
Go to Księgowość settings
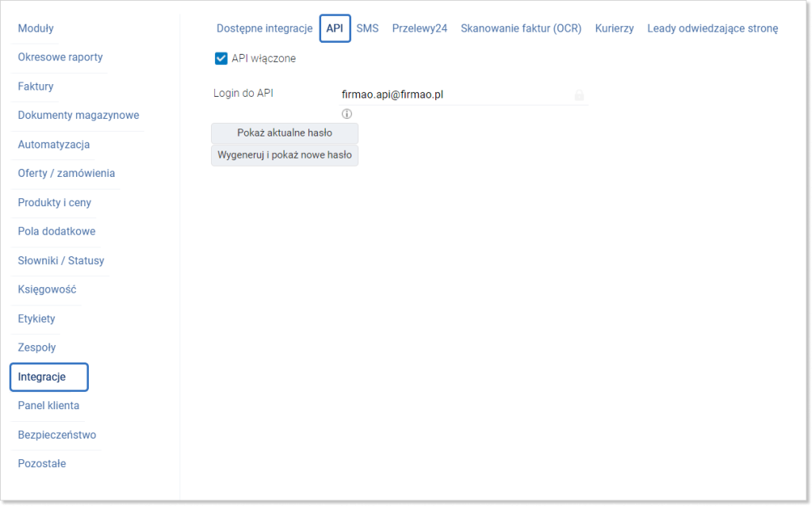point(47,289)
